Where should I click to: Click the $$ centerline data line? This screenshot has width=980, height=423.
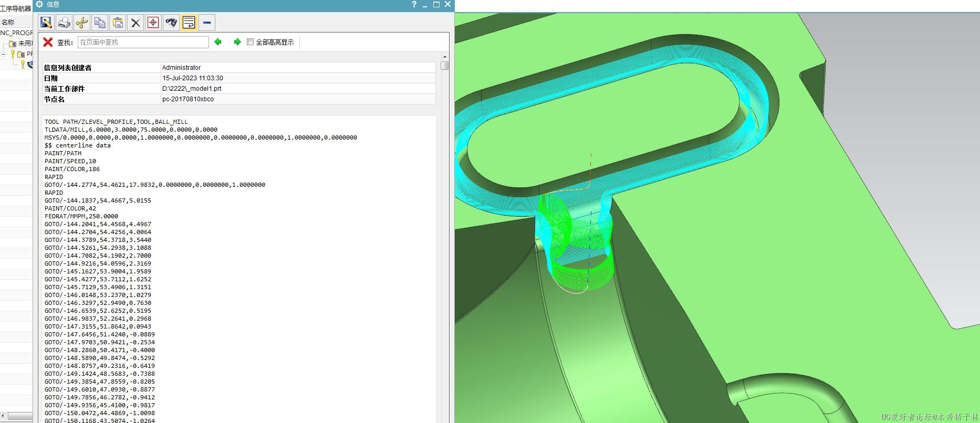pos(78,145)
